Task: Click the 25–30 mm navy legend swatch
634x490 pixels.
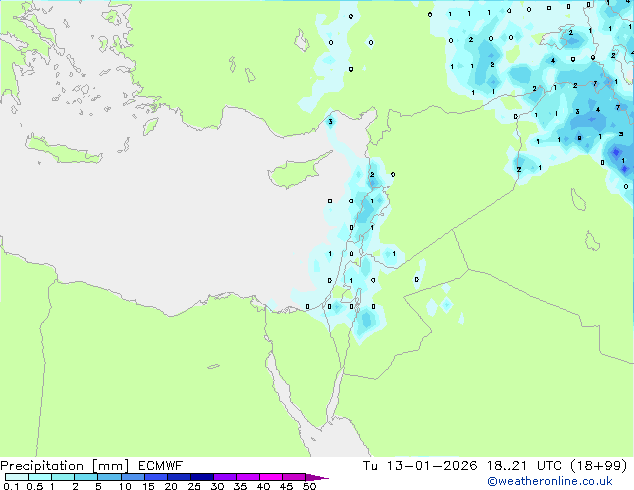Action: pos(201,477)
